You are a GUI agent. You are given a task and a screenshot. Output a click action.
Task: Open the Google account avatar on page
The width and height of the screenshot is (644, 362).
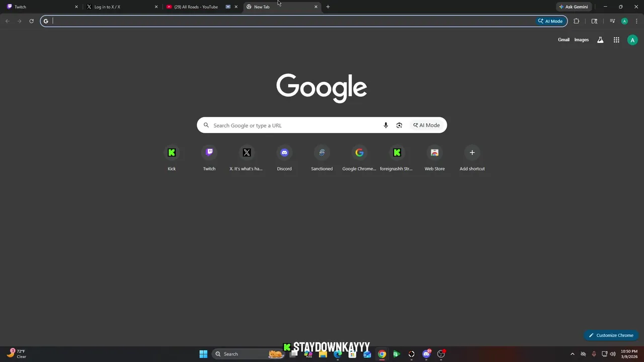coord(632,40)
